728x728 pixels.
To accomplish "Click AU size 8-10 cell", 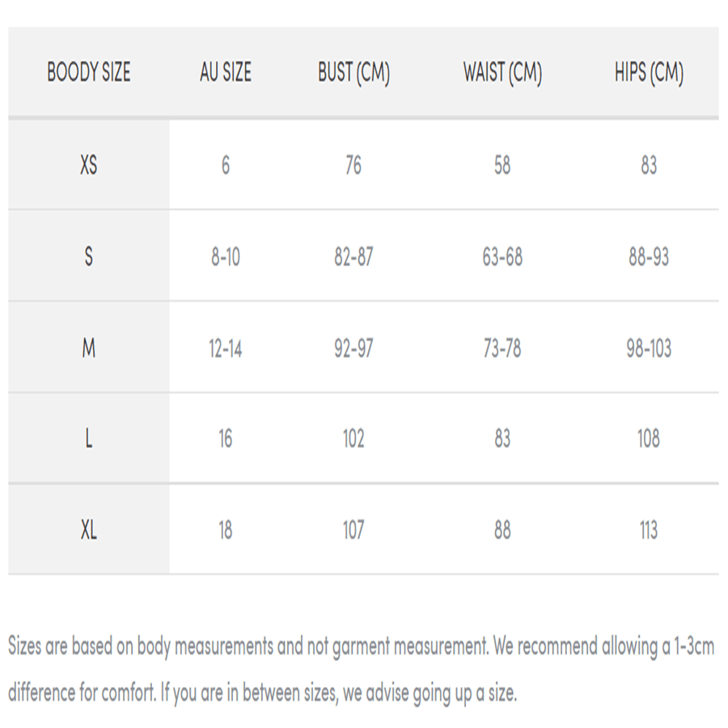I will click(226, 256).
